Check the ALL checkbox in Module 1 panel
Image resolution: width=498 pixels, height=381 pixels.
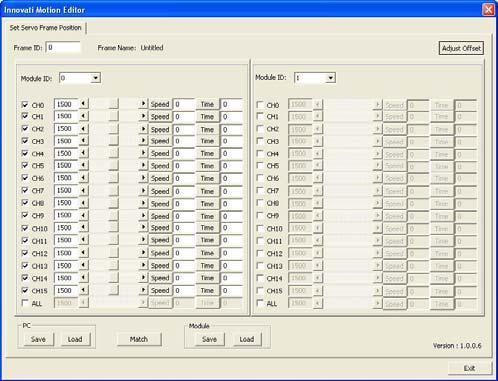pos(260,303)
